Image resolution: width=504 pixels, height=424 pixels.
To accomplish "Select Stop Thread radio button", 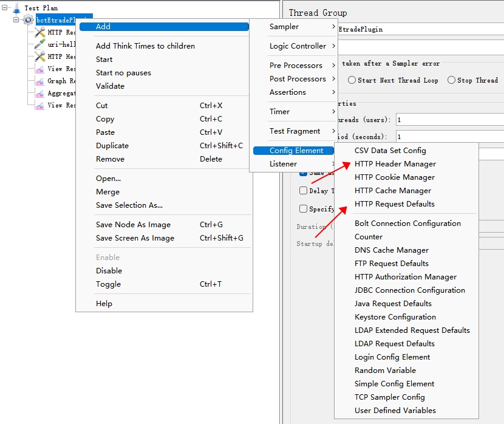I will [x=451, y=80].
